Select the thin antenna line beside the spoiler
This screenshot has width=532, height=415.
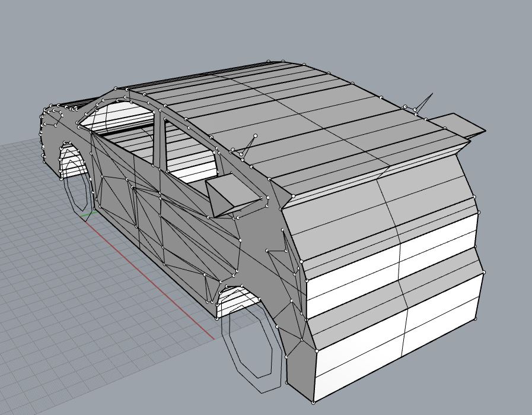[425, 103]
